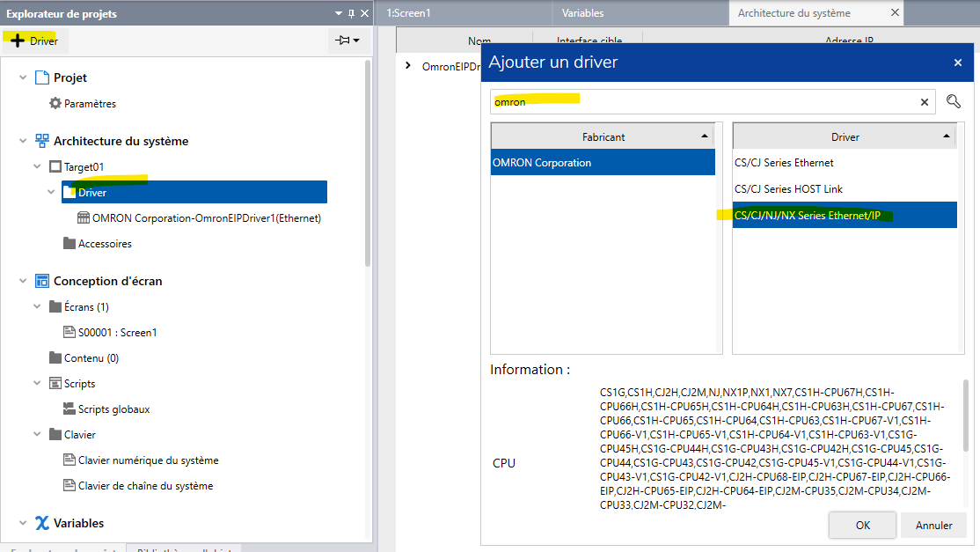
Task: Close the Ajouter un driver dialog
Action: click(x=957, y=63)
